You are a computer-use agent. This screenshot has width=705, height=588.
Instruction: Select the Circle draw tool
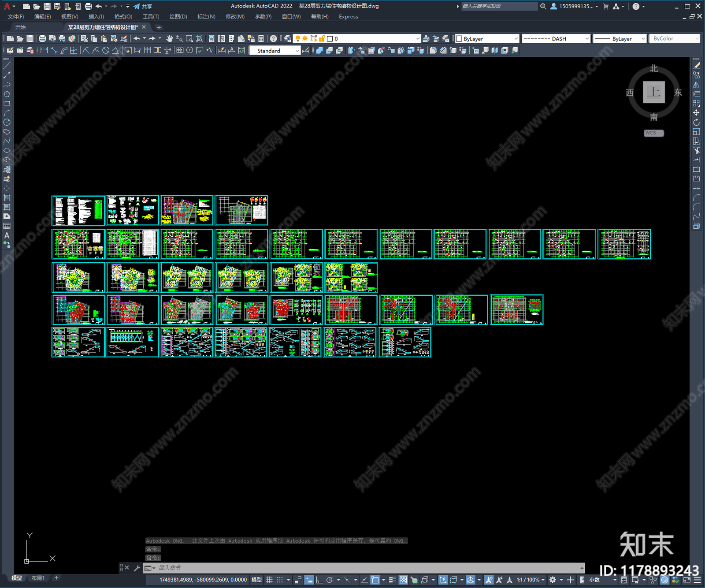pos(7,122)
